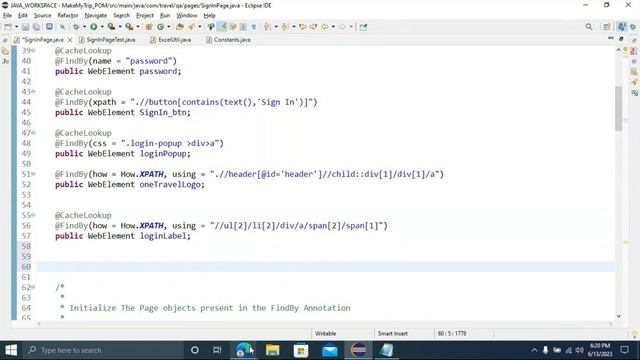Collapse the code fold at line 51
The height and width of the screenshot is (360, 640).
point(33,174)
